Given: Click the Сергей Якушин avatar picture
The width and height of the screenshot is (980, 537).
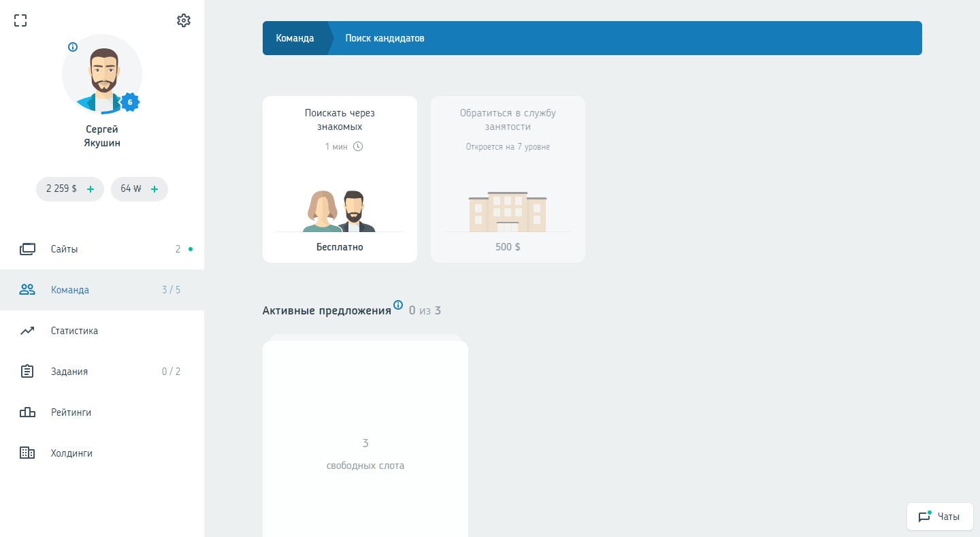Looking at the screenshot, I should point(101,75).
